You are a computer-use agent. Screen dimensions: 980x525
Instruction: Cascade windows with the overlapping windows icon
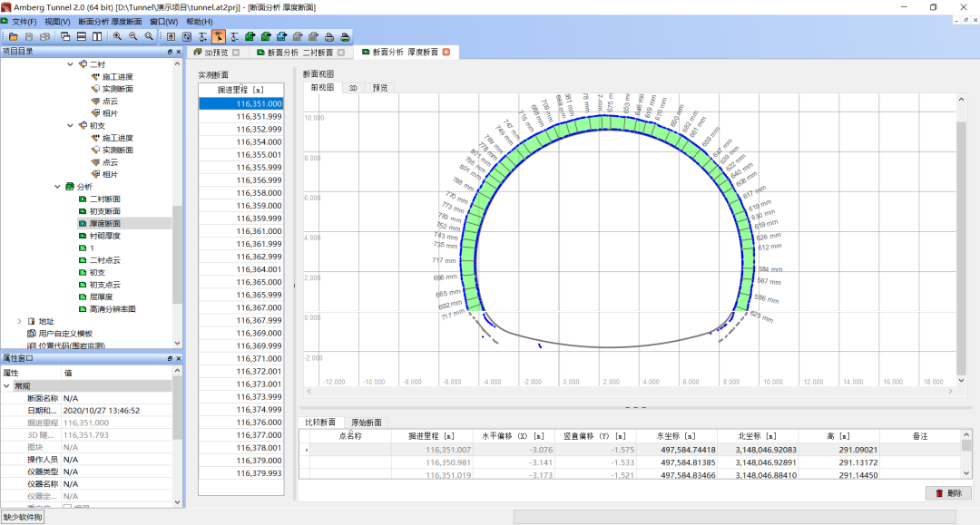click(65, 37)
